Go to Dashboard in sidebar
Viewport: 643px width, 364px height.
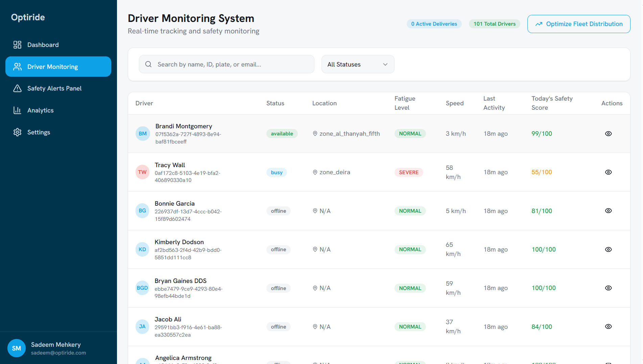pyautogui.click(x=58, y=45)
